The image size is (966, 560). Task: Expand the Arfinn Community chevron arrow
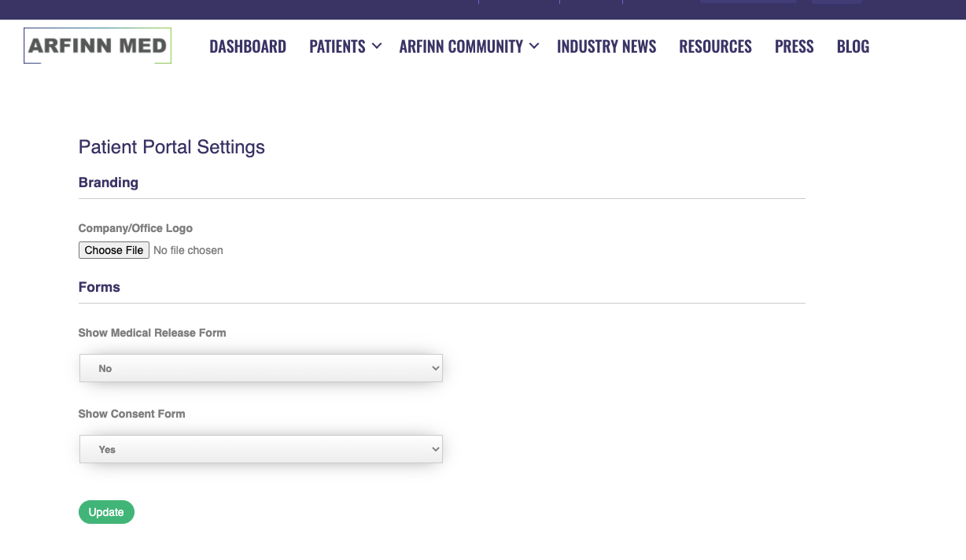click(x=534, y=46)
